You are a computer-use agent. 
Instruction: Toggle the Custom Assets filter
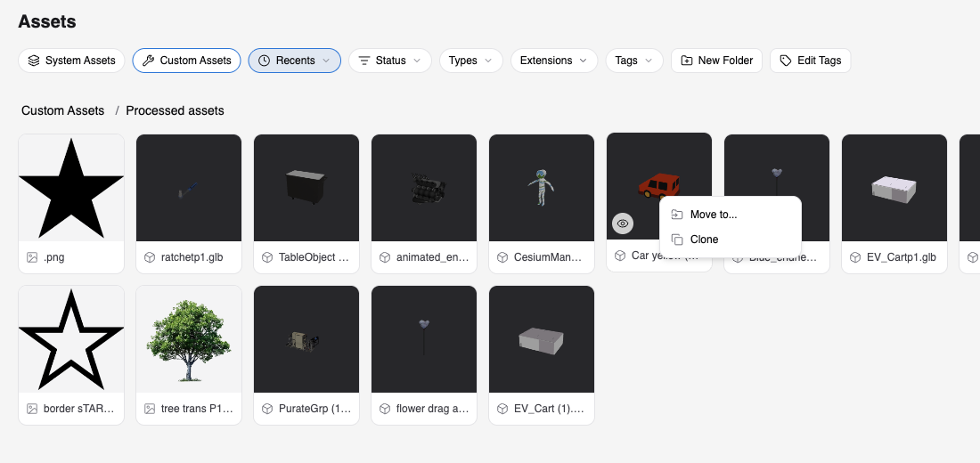click(186, 61)
